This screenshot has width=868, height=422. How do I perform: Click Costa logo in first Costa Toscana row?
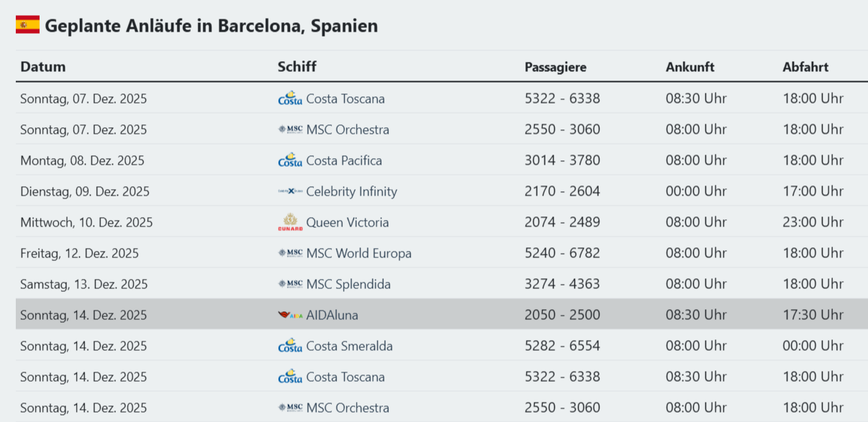290,98
